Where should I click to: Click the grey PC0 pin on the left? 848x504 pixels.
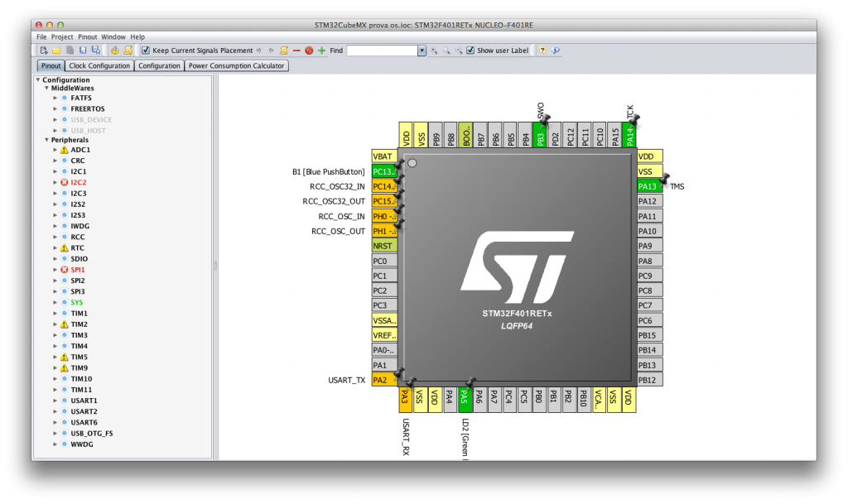pos(384,261)
